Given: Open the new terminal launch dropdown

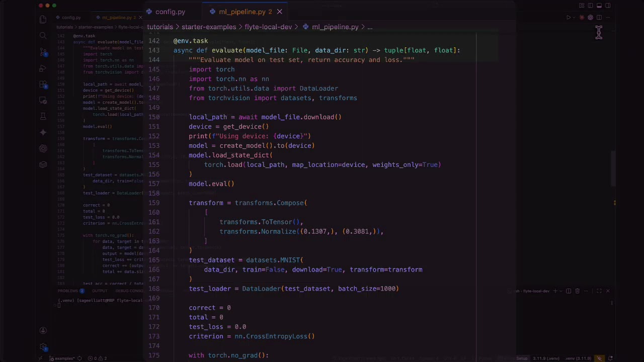Looking at the screenshot, I should (561, 291).
